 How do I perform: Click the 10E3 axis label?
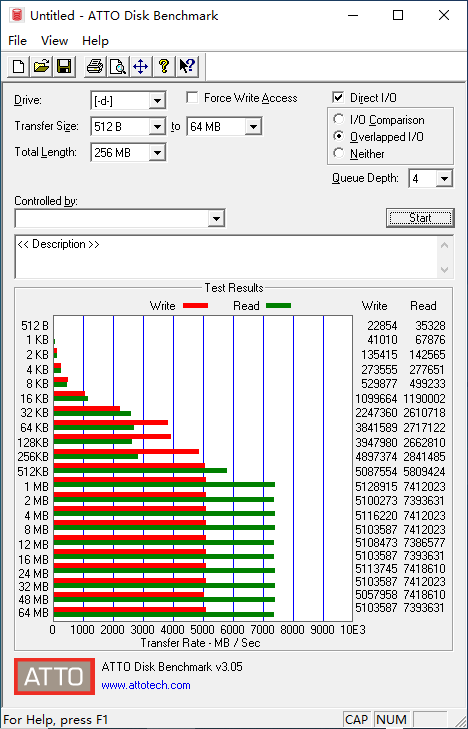coord(353,630)
